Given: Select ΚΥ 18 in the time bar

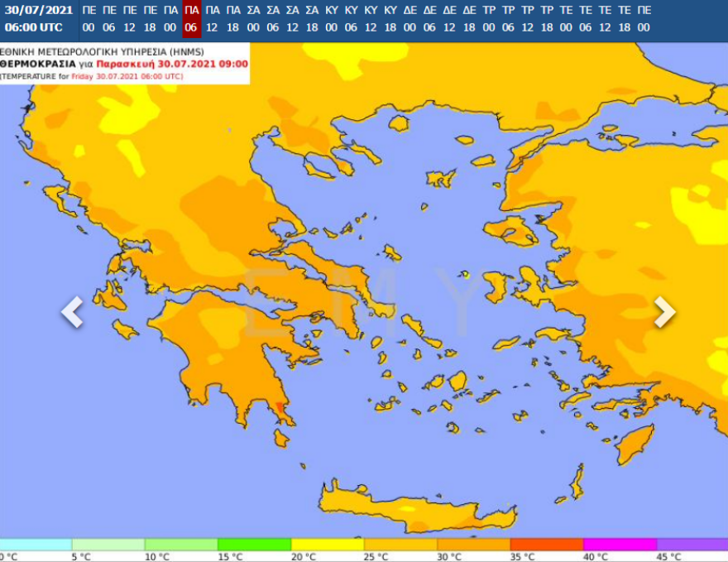Looking at the screenshot, I should click(x=391, y=18).
